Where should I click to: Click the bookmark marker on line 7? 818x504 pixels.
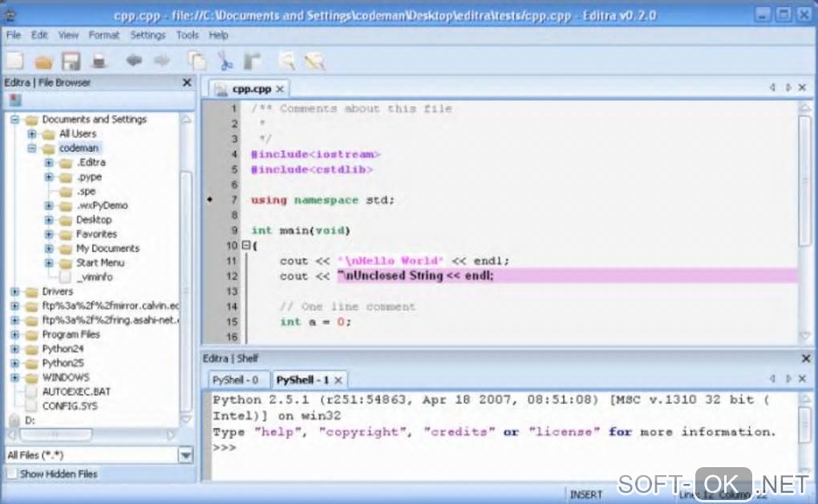point(210,200)
